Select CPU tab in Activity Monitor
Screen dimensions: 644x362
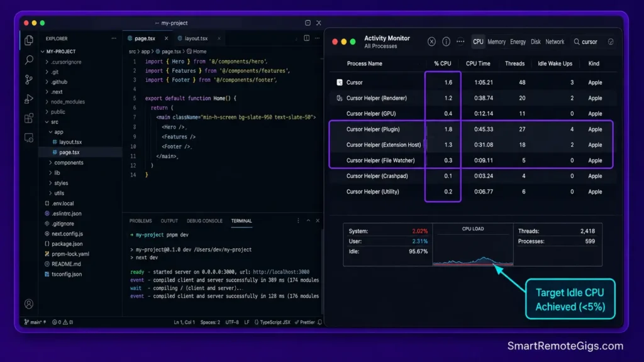478,42
